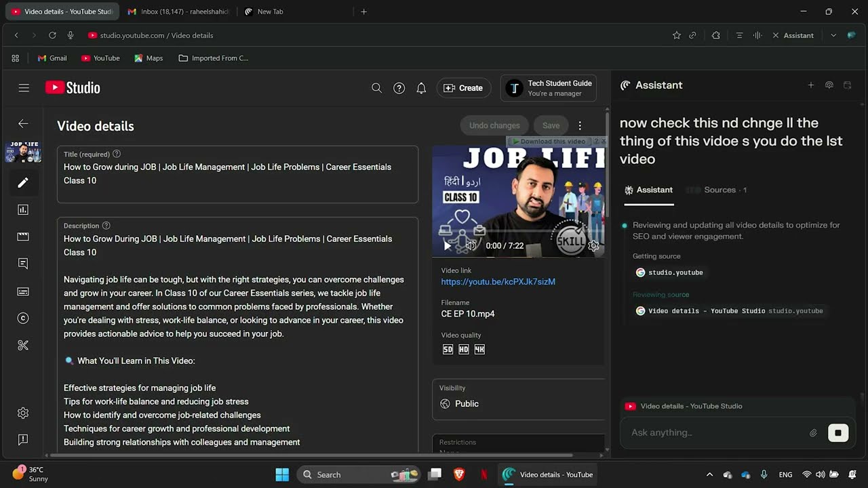Switch to the Gmail Inbox browser tab

[x=179, y=12]
